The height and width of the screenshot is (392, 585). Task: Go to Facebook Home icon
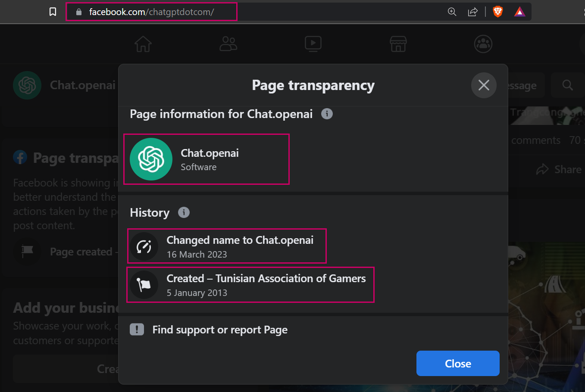pyautogui.click(x=143, y=44)
